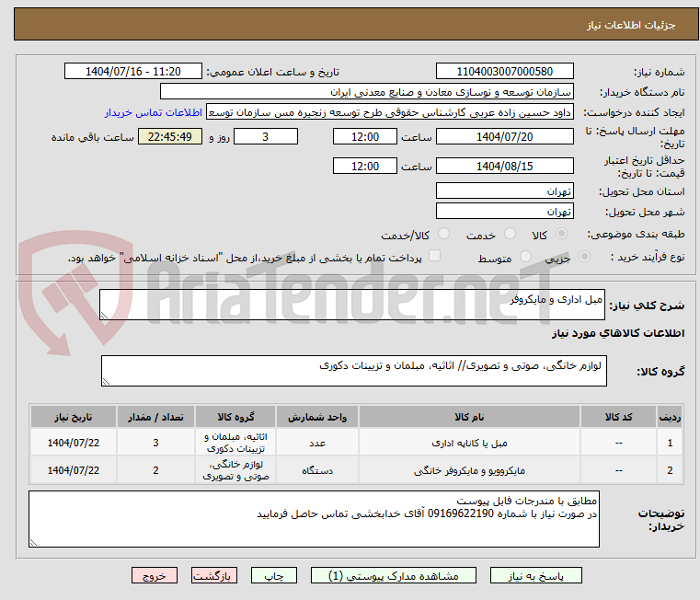Click the buyer organization name field
Image resolution: width=700 pixels, height=600 pixels.
pos(366,92)
